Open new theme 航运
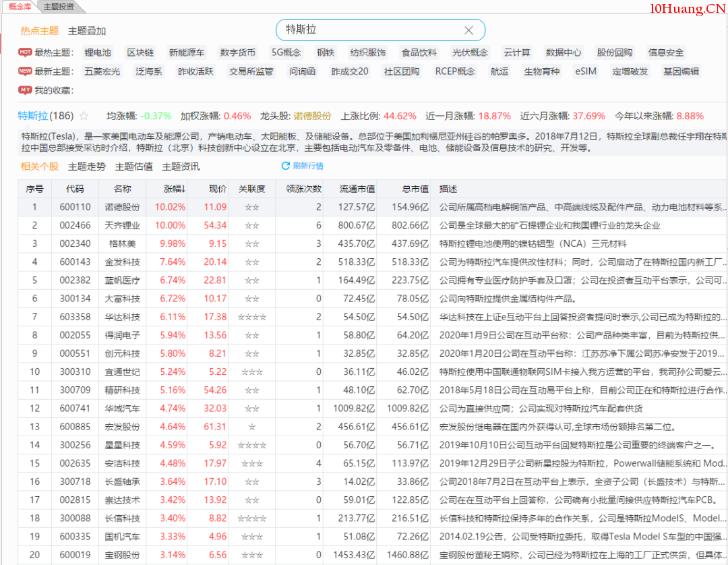Image resolution: width=728 pixels, height=565 pixels. [499, 71]
